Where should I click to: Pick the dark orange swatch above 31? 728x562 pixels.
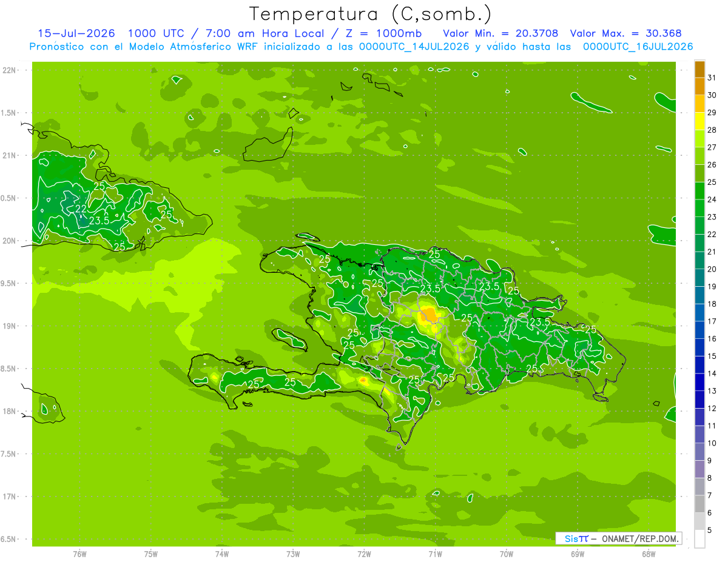point(699,69)
